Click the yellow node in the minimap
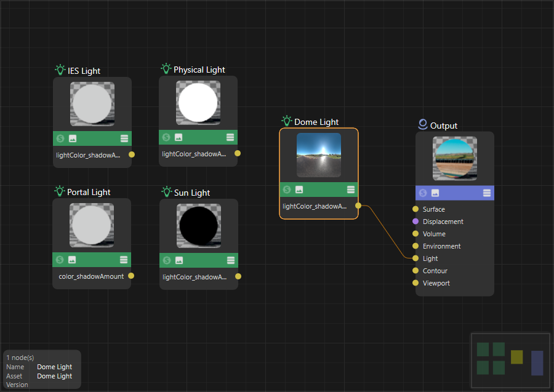554x392 pixels. [x=516, y=357]
